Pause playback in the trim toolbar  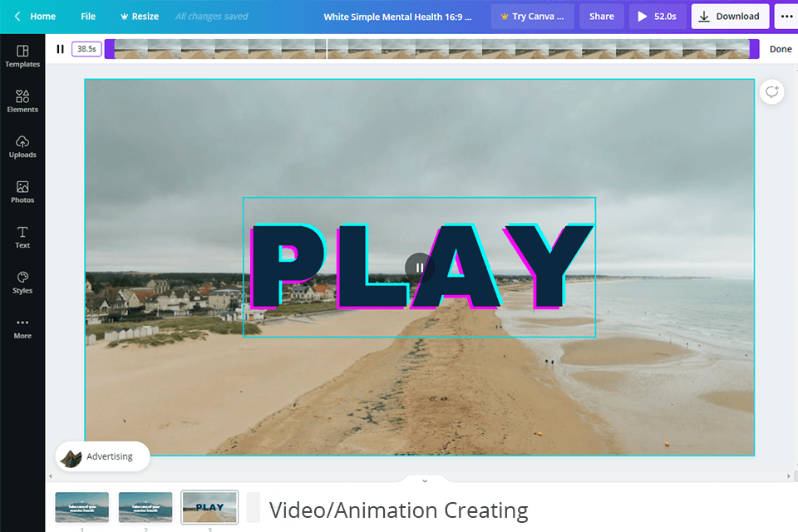60,49
